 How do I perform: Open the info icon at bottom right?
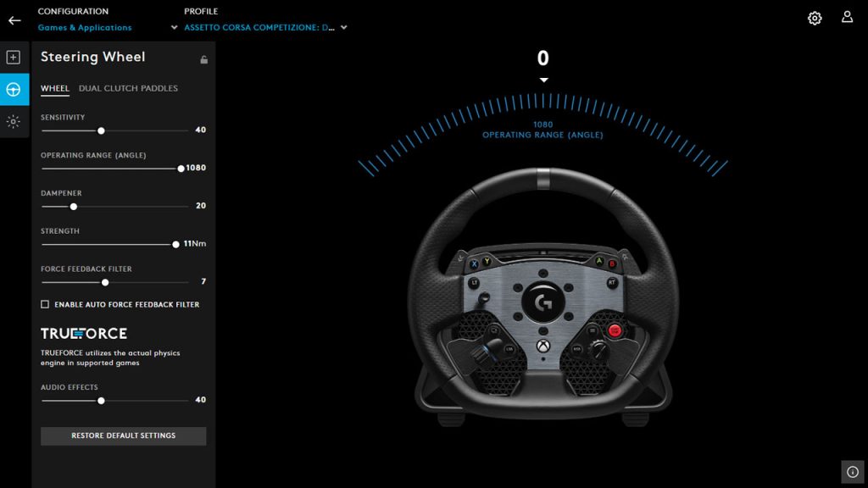point(852,471)
